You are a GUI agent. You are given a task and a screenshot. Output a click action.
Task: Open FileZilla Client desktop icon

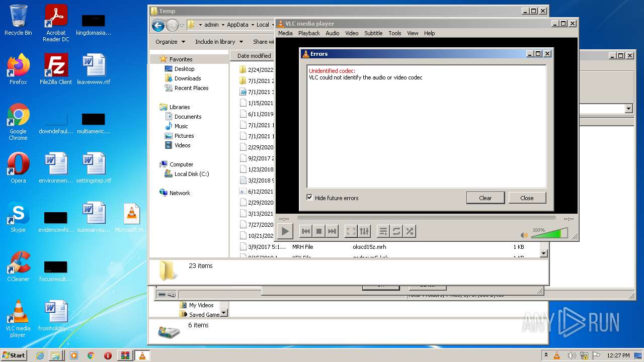tap(56, 69)
